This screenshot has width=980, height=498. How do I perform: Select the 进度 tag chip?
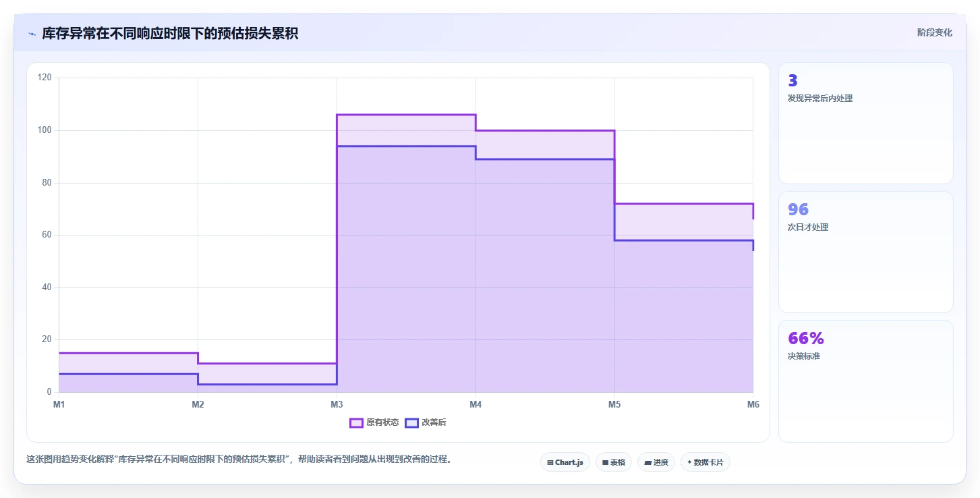pyautogui.click(x=656, y=462)
